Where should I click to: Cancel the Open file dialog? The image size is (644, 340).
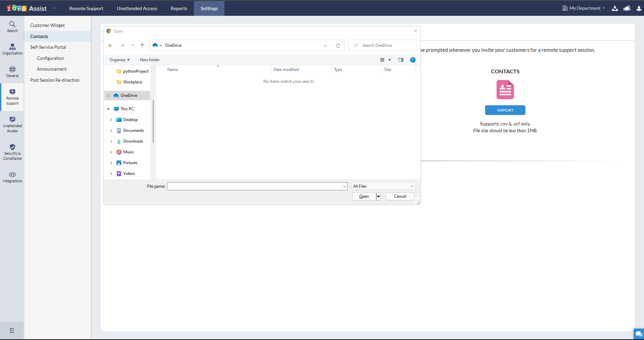click(x=399, y=196)
